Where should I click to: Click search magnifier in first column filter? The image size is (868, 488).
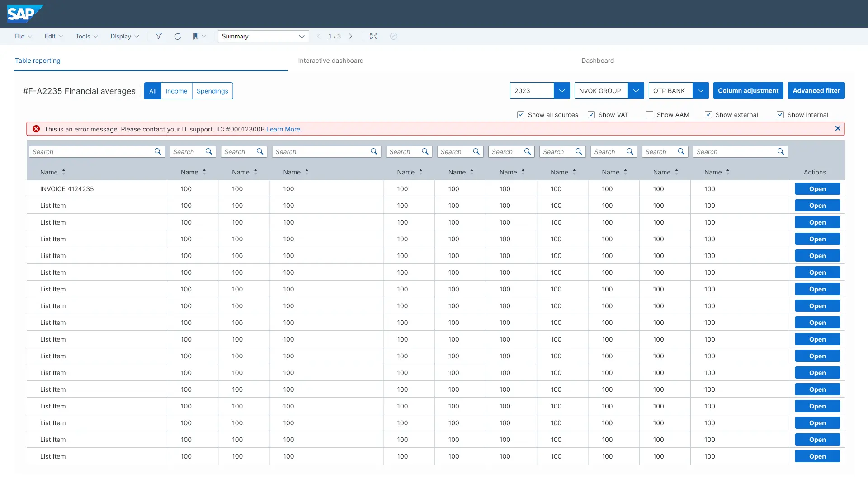[x=157, y=152]
